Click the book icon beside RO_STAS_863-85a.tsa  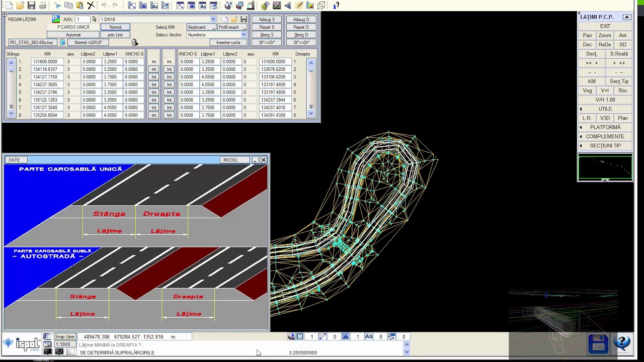pyautogui.click(x=62, y=43)
